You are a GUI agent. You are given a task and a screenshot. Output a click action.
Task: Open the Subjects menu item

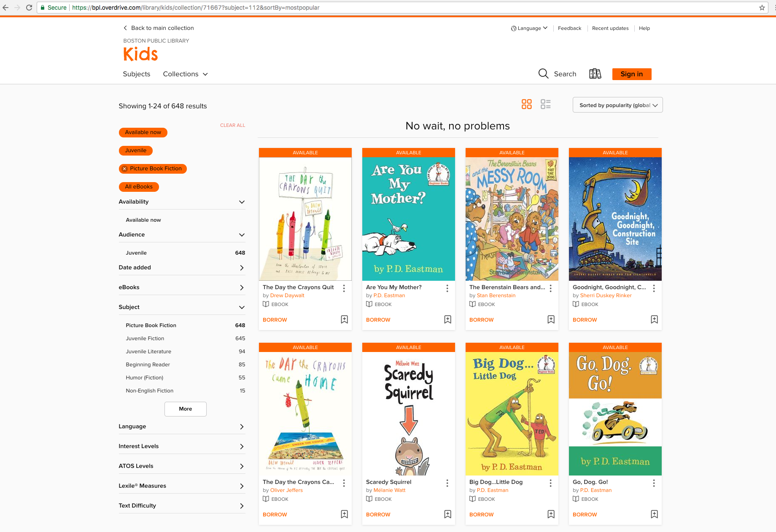click(x=136, y=74)
